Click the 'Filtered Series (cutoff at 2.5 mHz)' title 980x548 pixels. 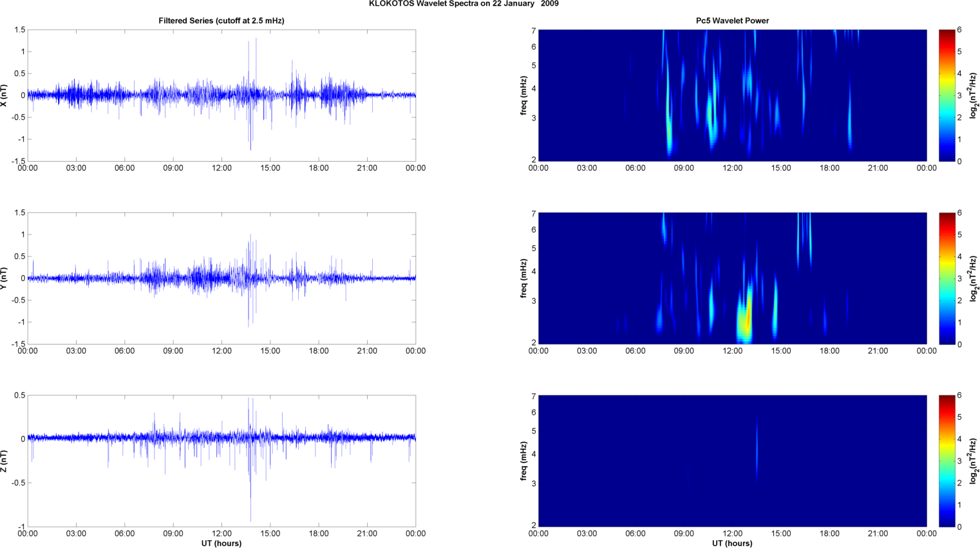[x=221, y=21]
